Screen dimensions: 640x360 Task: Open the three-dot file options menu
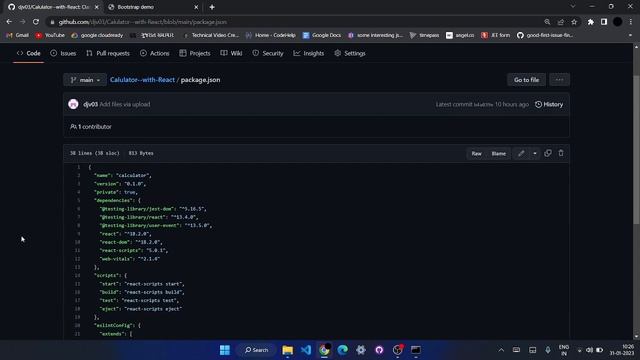pyautogui.click(x=559, y=80)
